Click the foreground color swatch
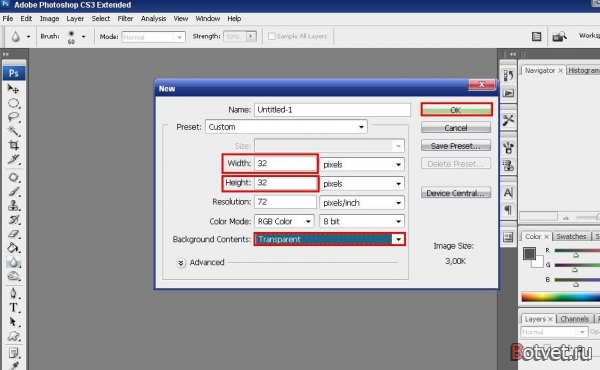This screenshot has width=600, height=370. (530, 253)
